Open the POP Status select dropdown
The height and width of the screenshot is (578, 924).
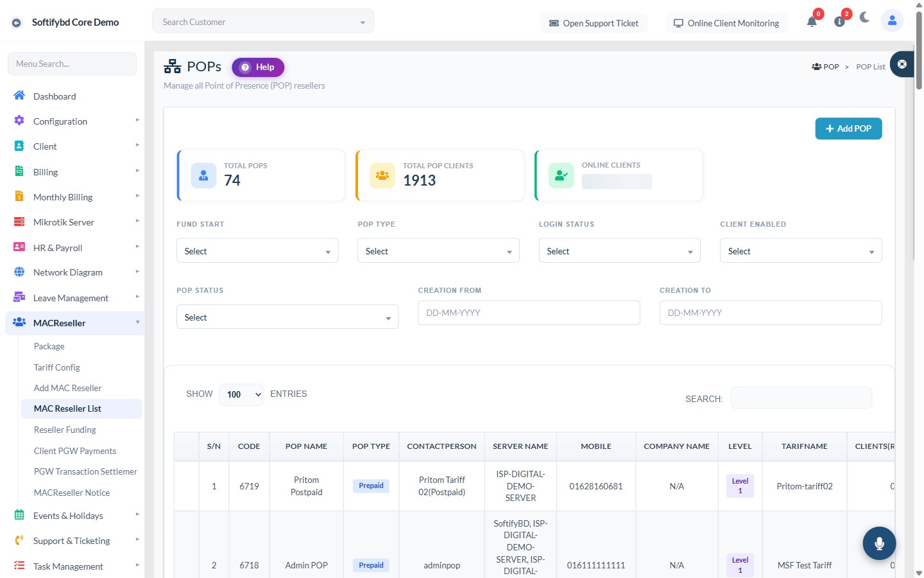(287, 317)
